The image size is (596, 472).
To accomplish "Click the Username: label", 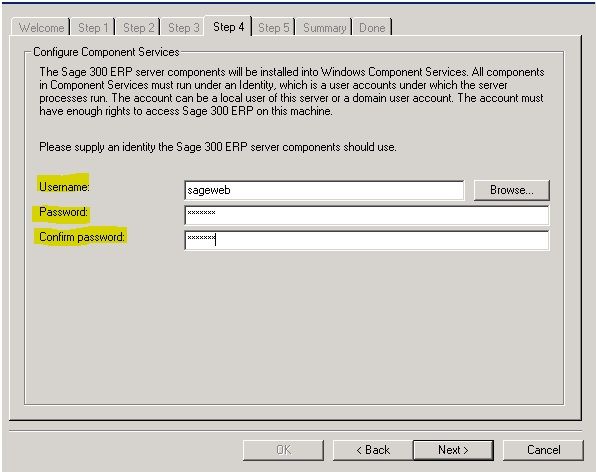I will (64, 187).
